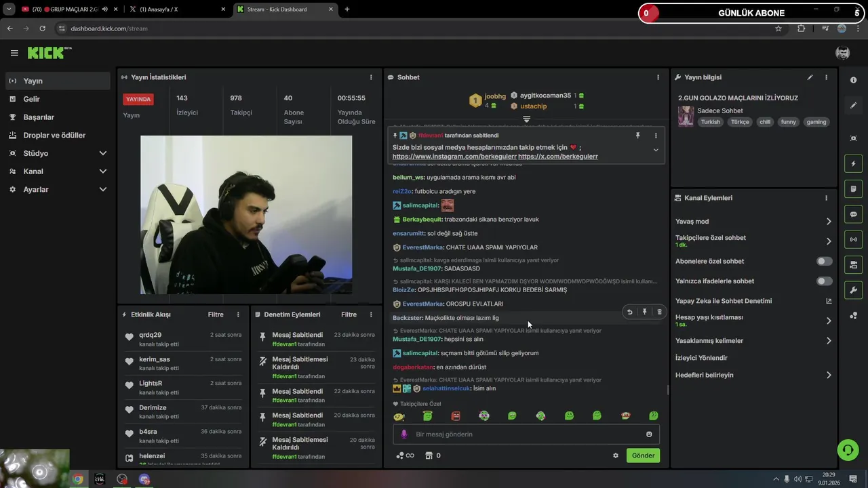Image resolution: width=868 pixels, height=488 pixels.
Task: Click the chat scrollbar handle
Action: (668, 390)
